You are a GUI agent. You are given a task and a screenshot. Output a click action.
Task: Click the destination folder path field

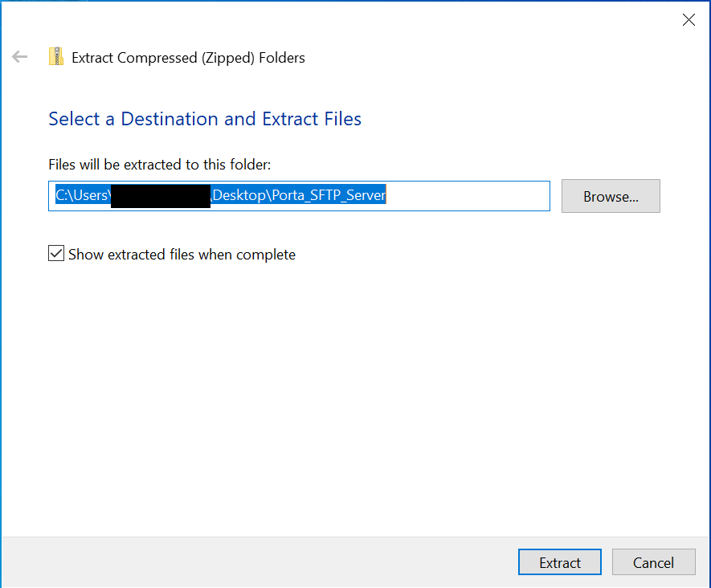299,196
